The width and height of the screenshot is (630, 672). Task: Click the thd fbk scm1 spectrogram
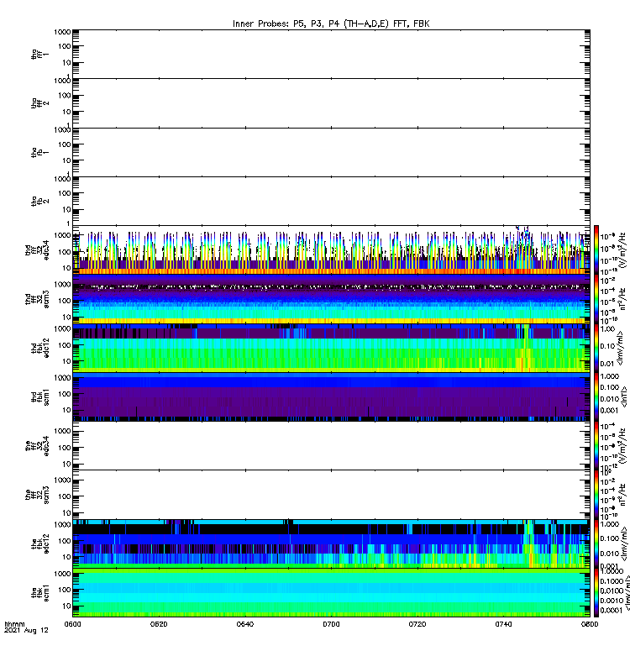coord(331,396)
